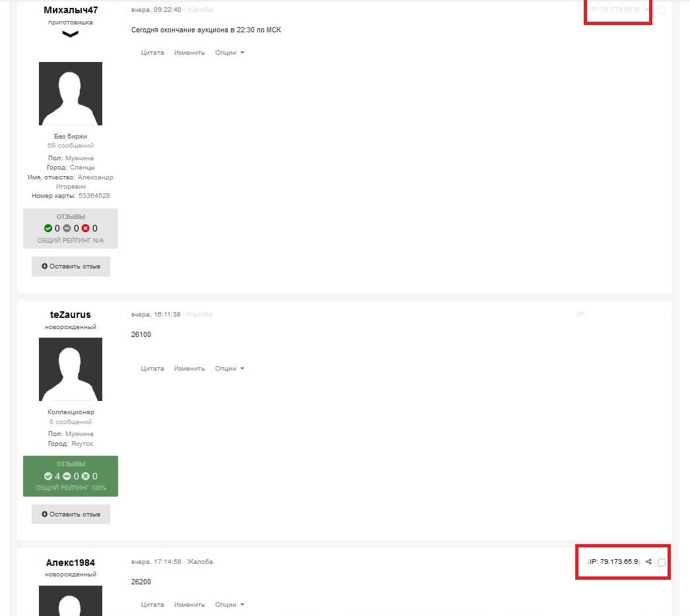Click Жалоба link on Алекс1984's post
Screen dimensions: 690x616
click(x=200, y=562)
